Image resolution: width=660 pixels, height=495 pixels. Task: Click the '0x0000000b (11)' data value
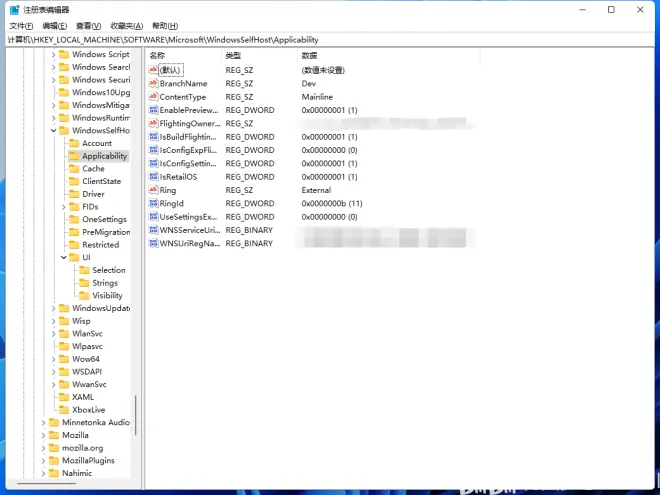pyautogui.click(x=332, y=204)
